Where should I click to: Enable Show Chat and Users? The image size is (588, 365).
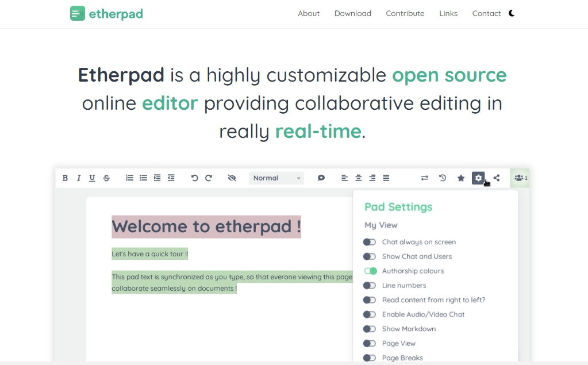click(370, 256)
